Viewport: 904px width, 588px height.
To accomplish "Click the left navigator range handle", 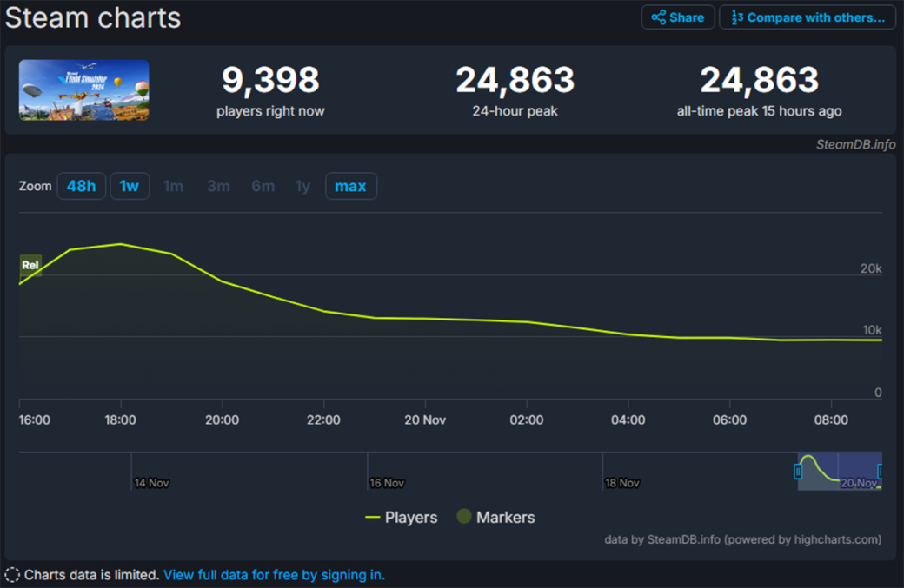I will point(798,472).
